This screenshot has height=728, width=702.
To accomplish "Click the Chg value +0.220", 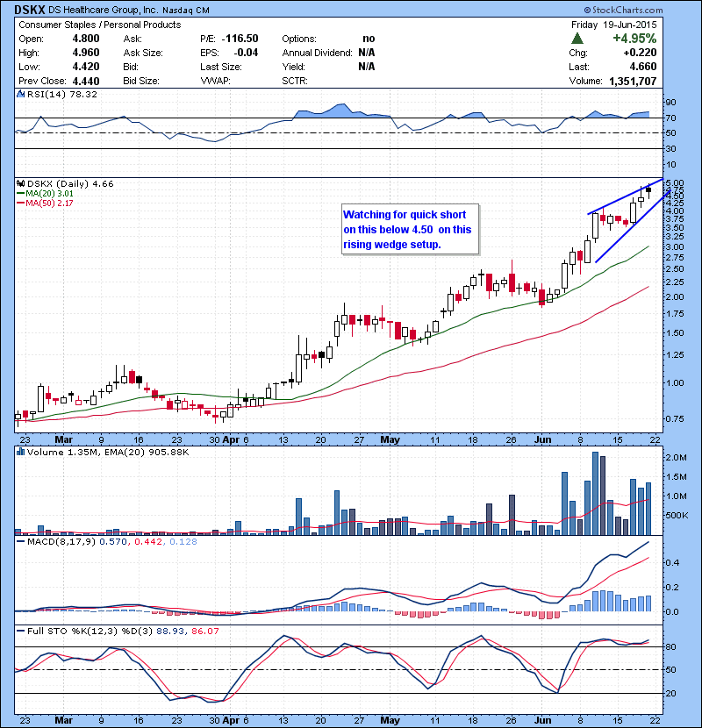I will click(x=640, y=53).
